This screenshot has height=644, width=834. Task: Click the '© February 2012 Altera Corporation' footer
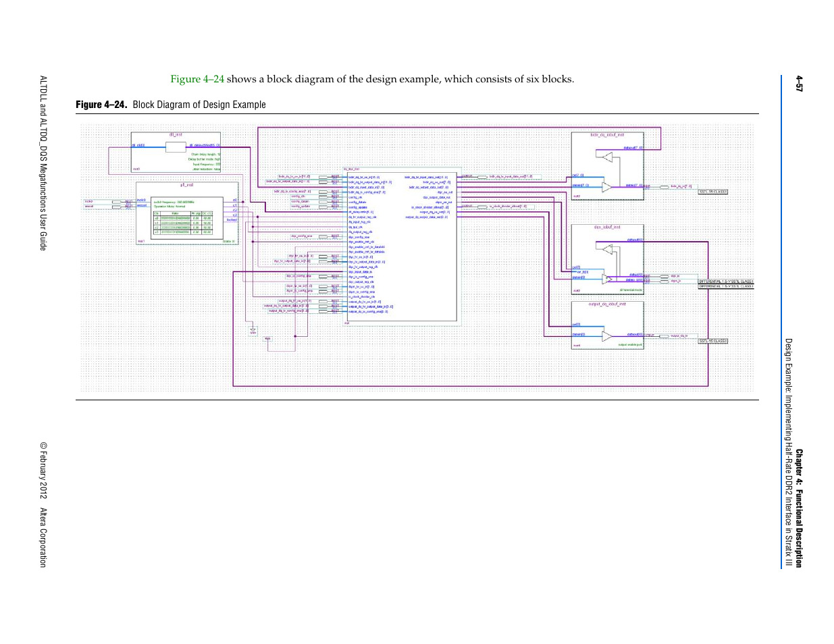click(x=43, y=505)
